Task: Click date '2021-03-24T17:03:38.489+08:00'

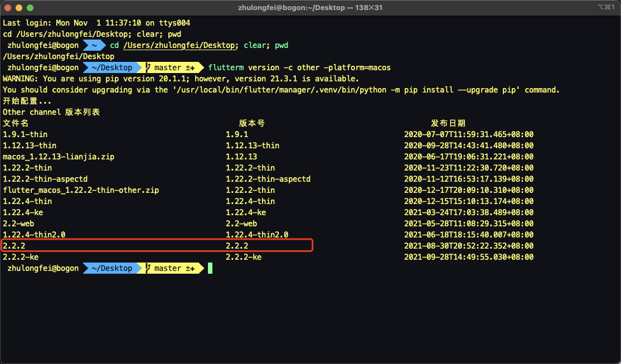Action: [469, 213]
